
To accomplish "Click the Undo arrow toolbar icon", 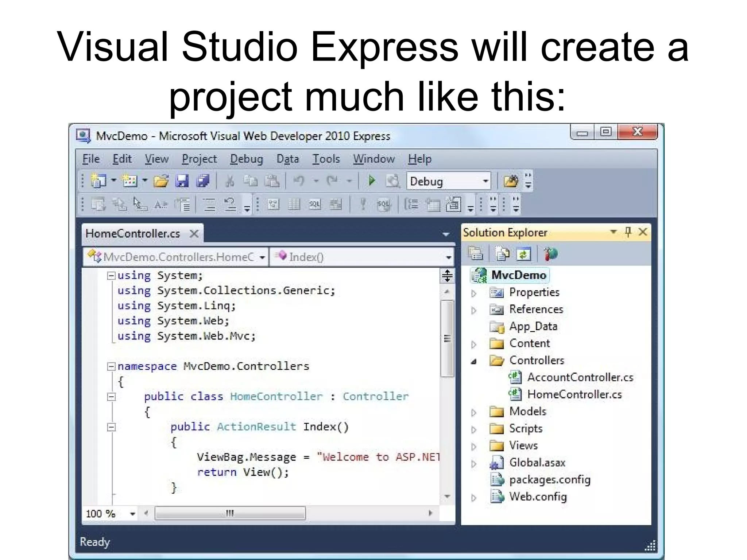I will [x=299, y=181].
